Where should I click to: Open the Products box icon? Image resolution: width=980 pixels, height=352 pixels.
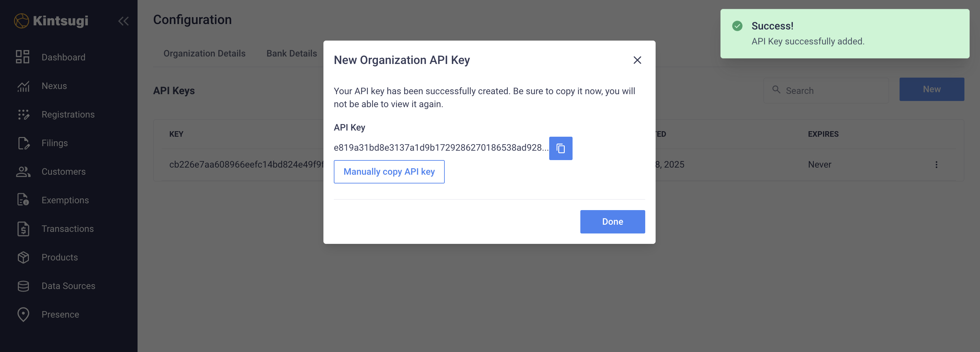23,257
